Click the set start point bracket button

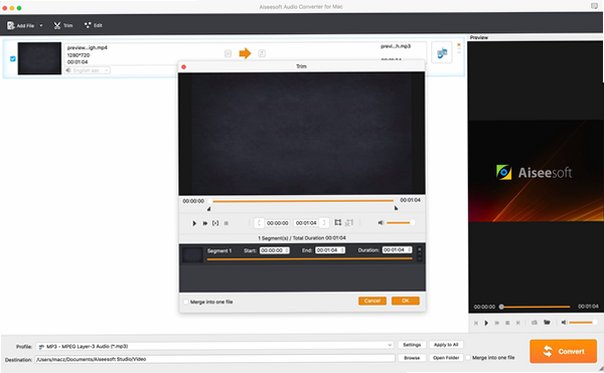tap(259, 223)
